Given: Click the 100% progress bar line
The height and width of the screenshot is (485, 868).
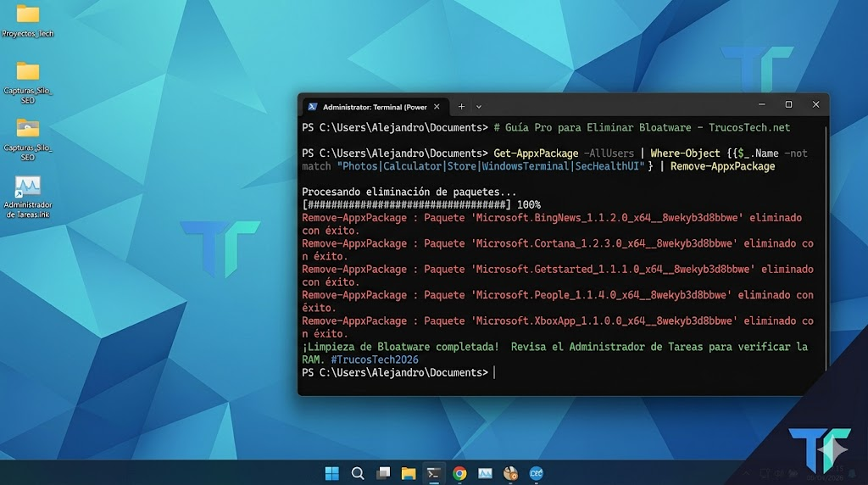Looking at the screenshot, I should 421,205.
